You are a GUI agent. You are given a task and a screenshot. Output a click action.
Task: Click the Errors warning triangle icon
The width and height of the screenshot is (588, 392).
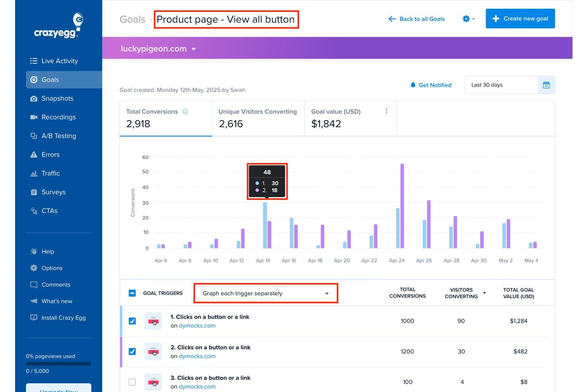pos(34,154)
